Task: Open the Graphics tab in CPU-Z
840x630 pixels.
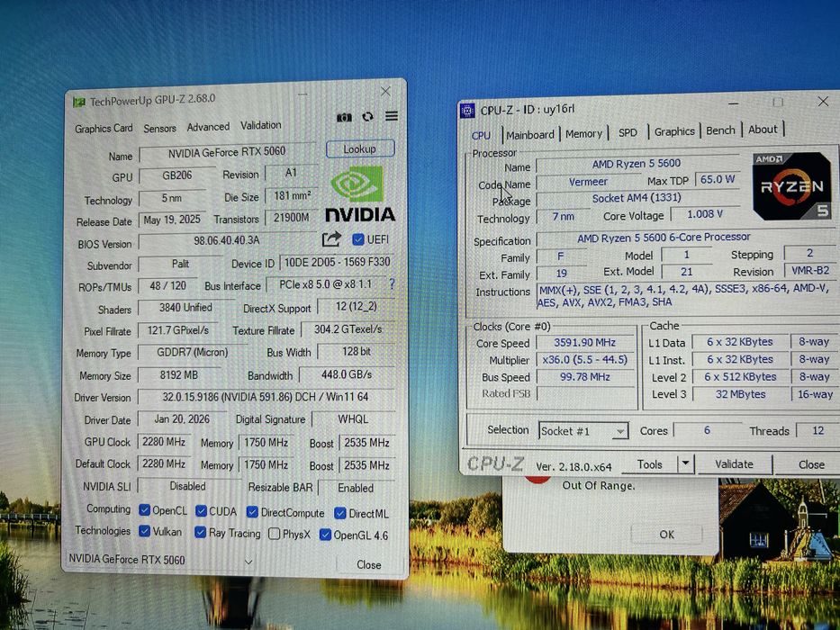Action: click(674, 131)
